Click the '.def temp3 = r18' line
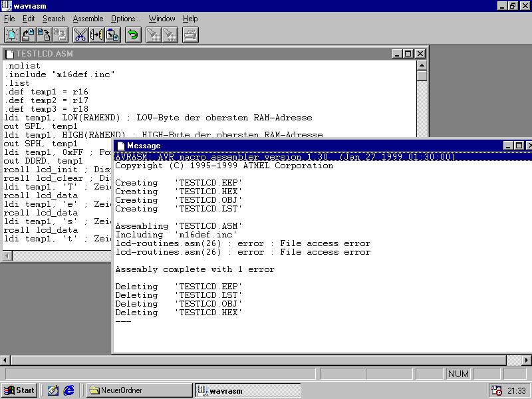The width and height of the screenshot is (532, 399). pyautogui.click(x=46, y=109)
